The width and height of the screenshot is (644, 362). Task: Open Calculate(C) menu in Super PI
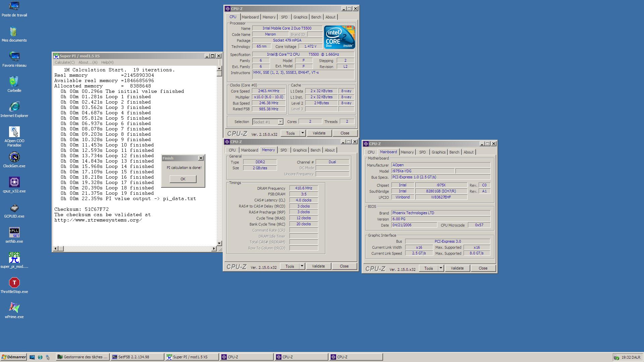coord(65,62)
